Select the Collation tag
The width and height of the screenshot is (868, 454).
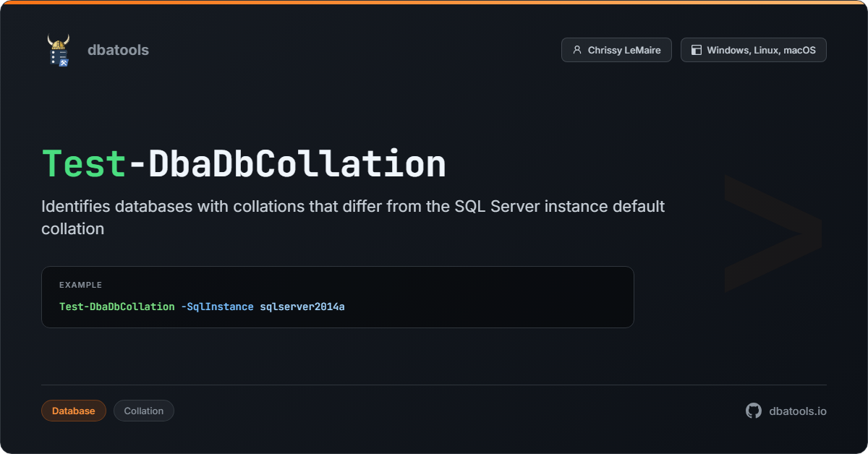[144, 411]
